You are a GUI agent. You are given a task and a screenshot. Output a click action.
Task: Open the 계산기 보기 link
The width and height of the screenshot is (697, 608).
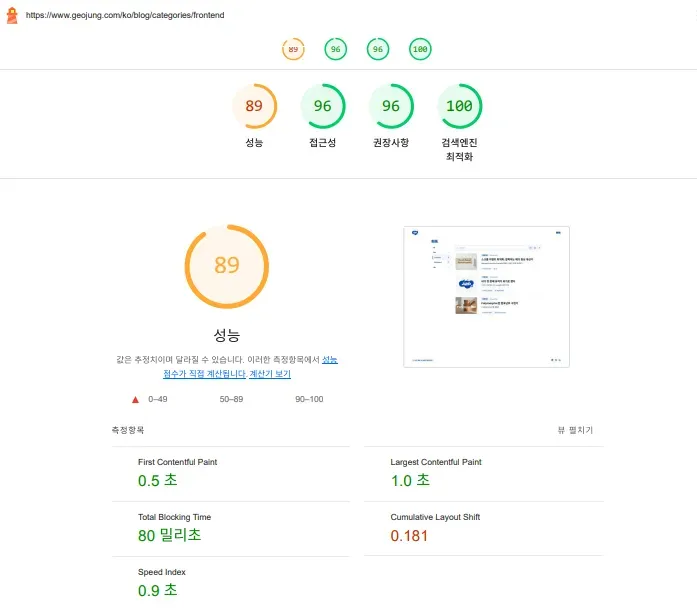270,374
